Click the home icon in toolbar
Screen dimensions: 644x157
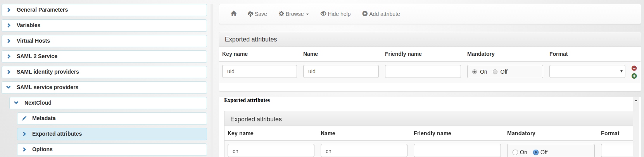[x=233, y=14]
